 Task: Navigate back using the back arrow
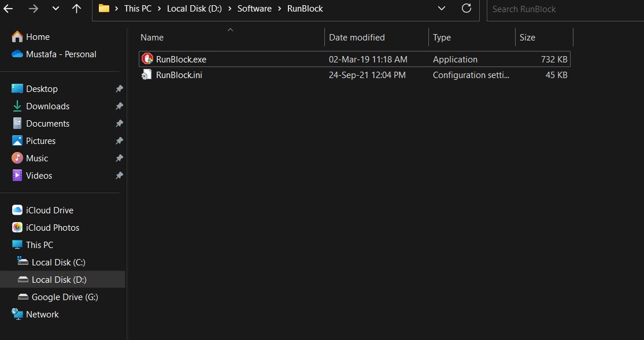[9, 8]
